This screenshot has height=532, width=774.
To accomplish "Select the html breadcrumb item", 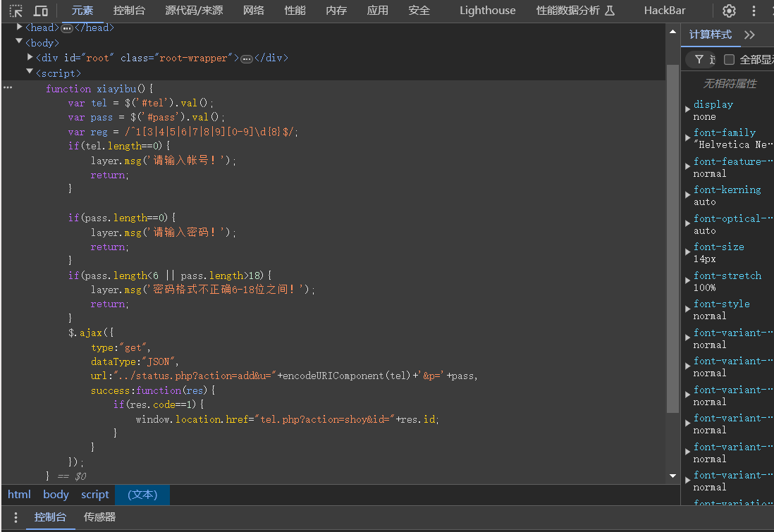I will coord(19,495).
